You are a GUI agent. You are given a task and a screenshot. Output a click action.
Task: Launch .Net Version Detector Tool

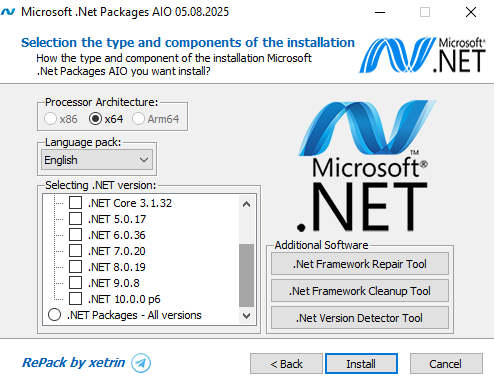click(360, 318)
